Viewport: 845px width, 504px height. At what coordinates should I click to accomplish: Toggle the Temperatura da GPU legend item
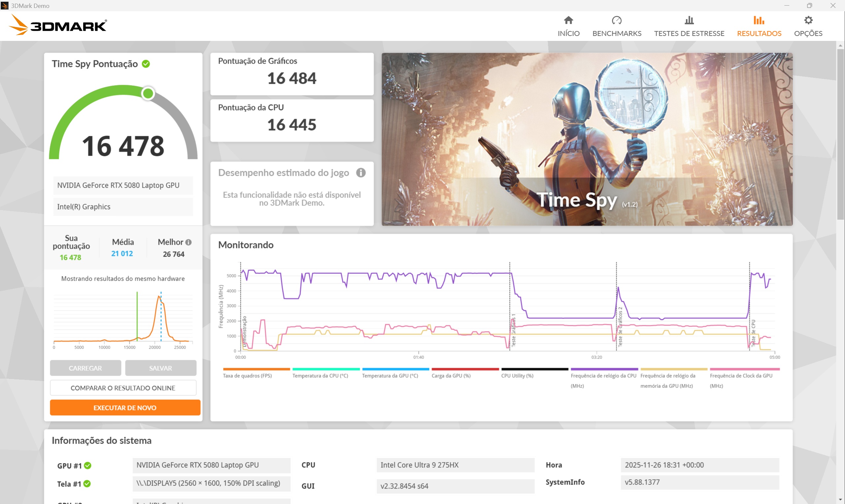pos(390,376)
